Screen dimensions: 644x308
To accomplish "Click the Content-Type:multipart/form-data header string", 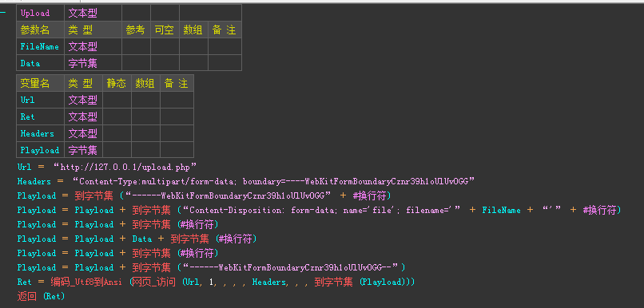I will coord(273,181).
